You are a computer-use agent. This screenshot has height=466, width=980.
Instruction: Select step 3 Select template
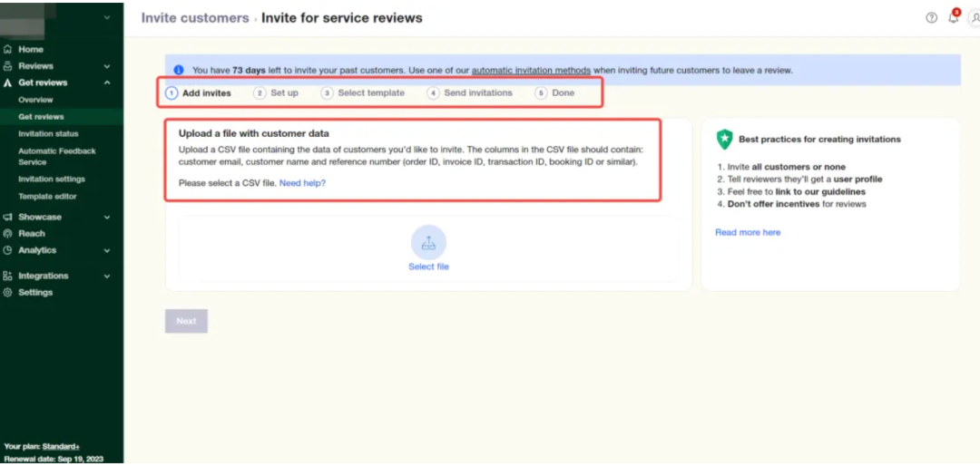(362, 93)
